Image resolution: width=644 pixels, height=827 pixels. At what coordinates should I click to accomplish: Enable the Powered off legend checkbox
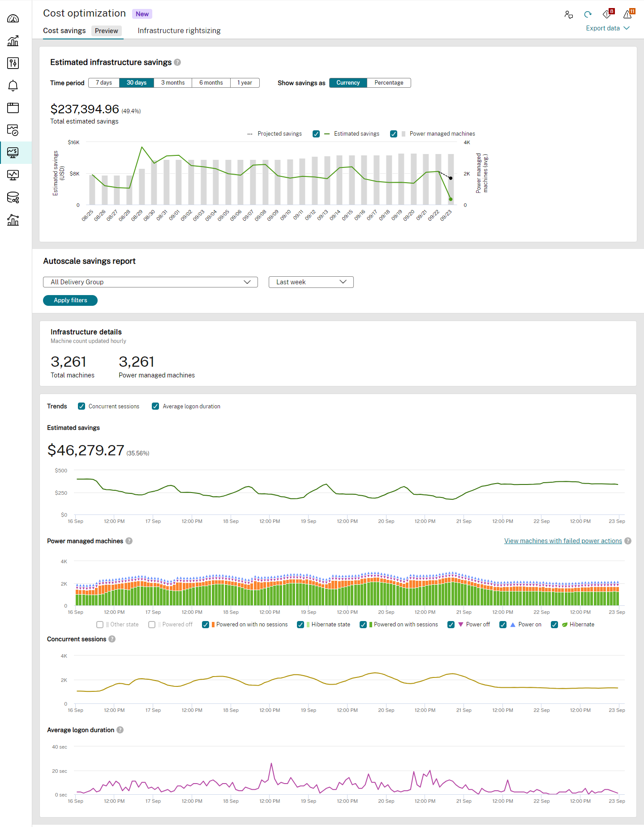click(x=152, y=625)
